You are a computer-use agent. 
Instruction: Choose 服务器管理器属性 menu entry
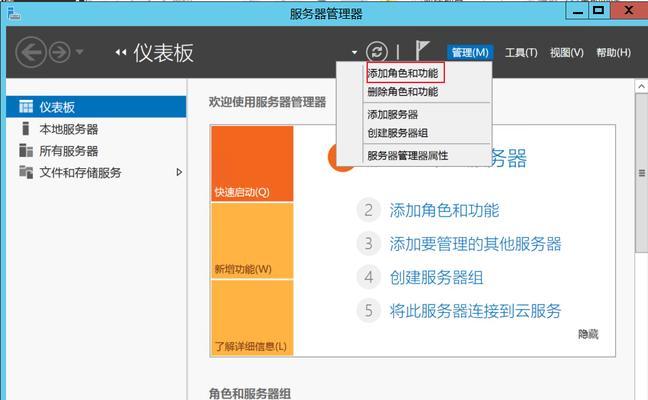407,156
